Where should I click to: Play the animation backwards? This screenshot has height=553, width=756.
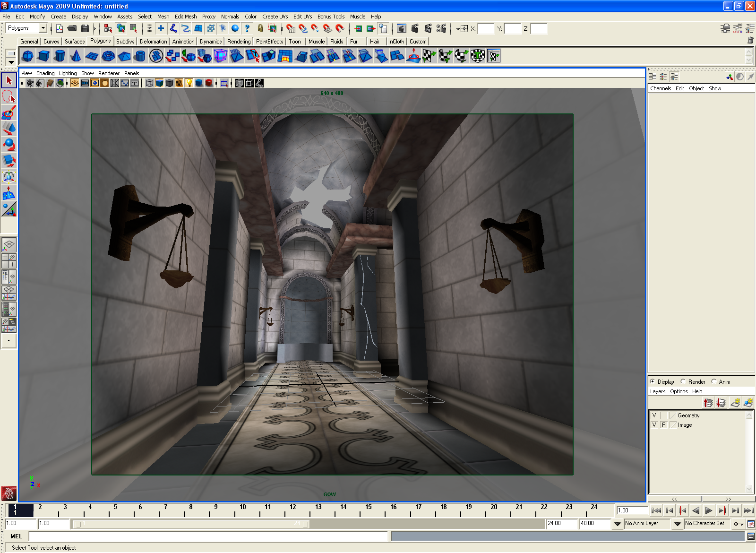click(696, 510)
